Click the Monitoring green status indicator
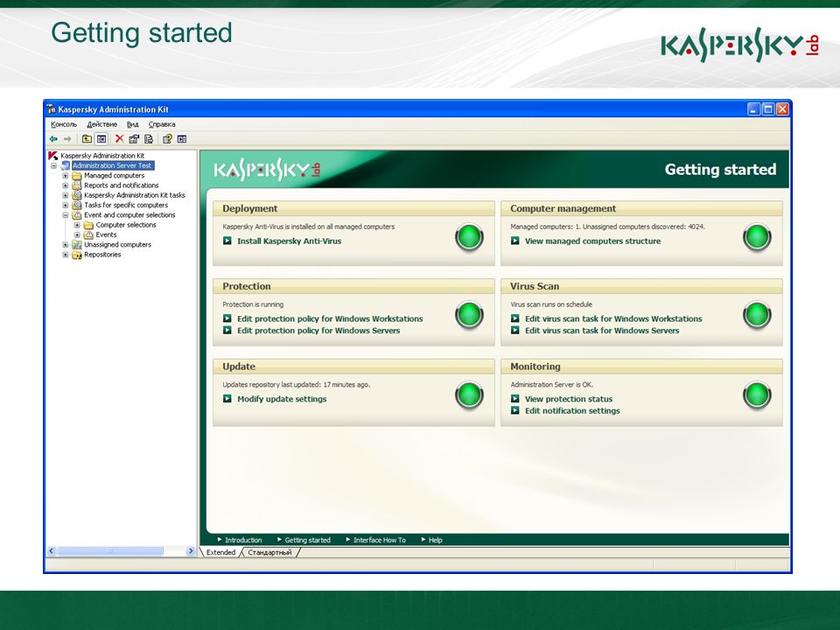Image resolution: width=840 pixels, height=630 pixels. pyautogui.click(x=757, y=395)
